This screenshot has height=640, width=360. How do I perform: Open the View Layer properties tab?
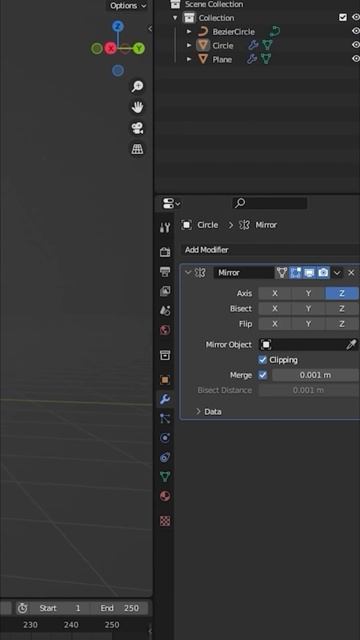[x=165, y=291]
